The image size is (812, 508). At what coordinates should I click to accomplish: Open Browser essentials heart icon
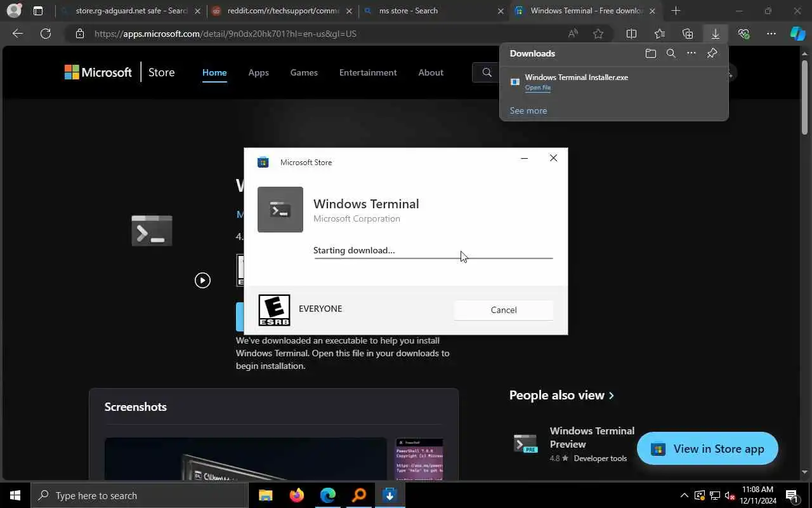[x=743, y=34]
